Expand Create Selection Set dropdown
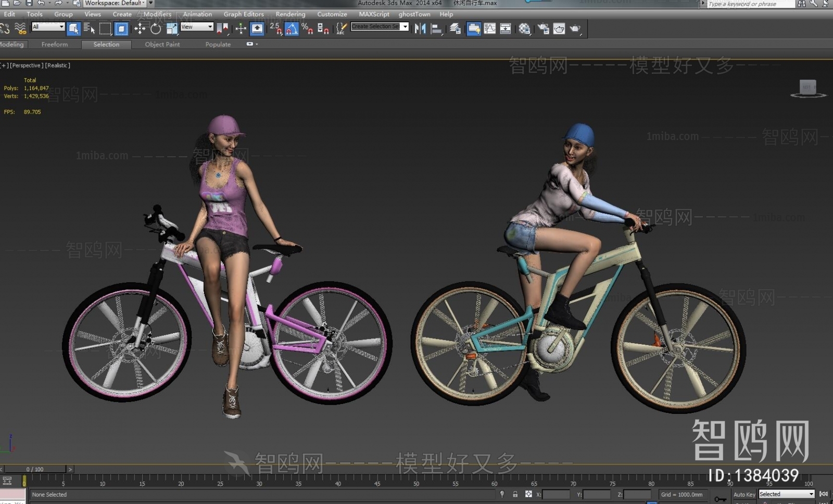This screenshot has height=504, width=833. 405,27
